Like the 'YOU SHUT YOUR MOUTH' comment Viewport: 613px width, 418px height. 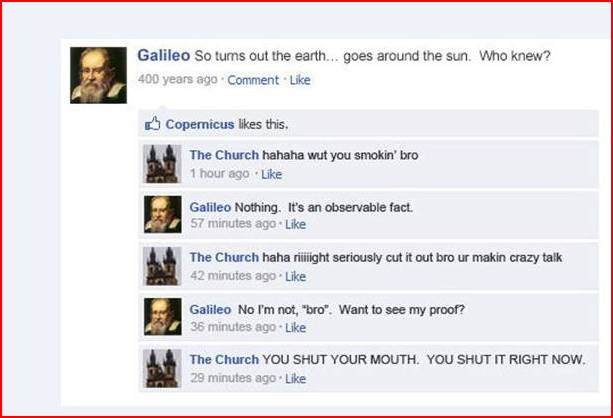(296, 379)
